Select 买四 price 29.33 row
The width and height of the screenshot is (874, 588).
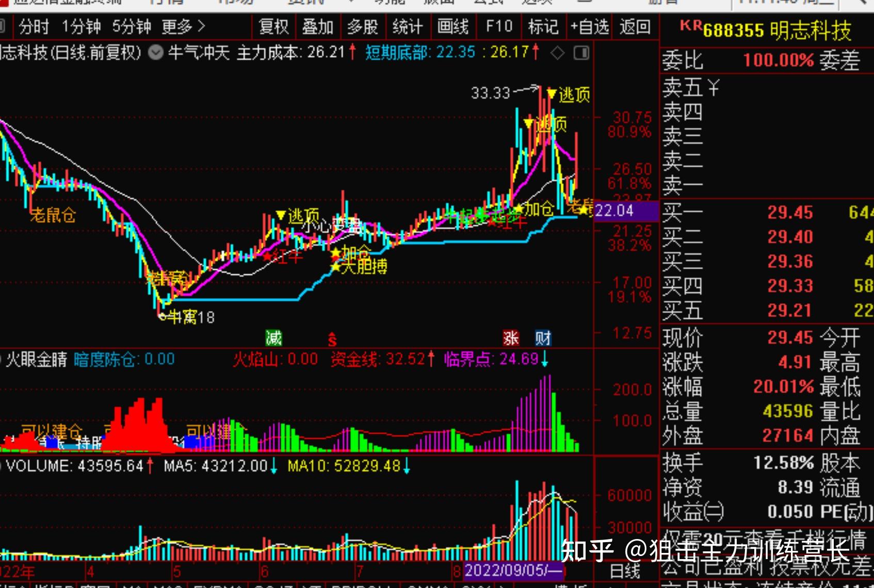click(767, 286)
